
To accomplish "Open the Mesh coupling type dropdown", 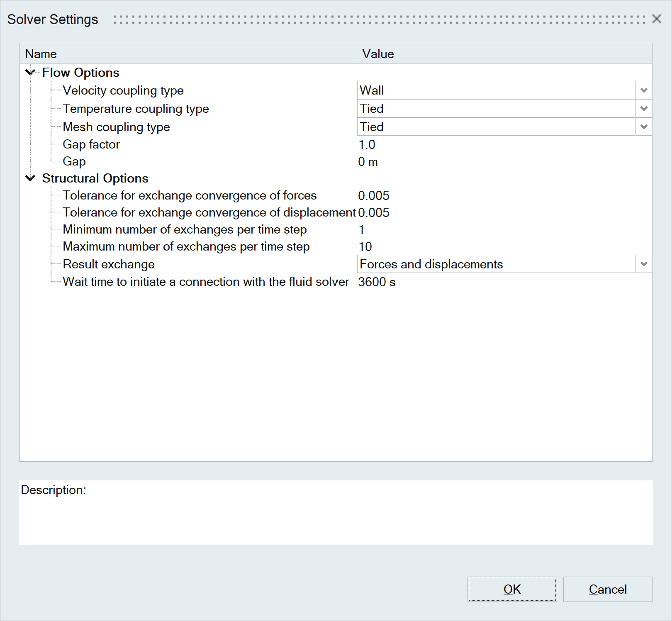I will 643,127.
